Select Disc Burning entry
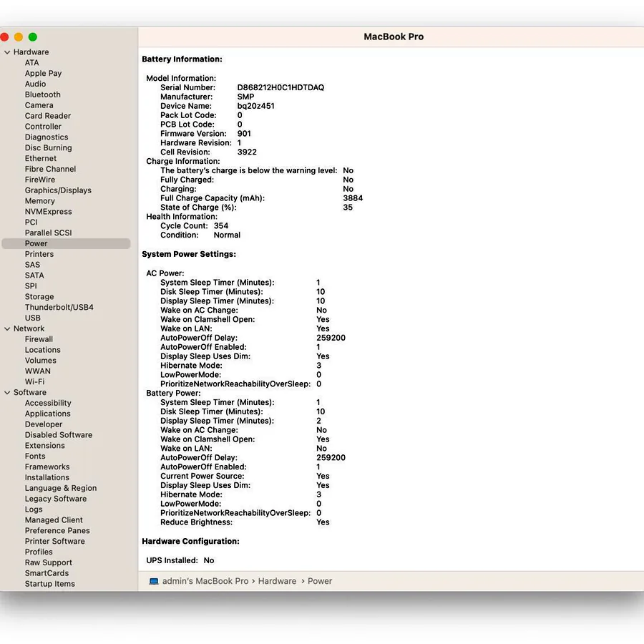This screenshot has height=644, width=644. [48, 148]
